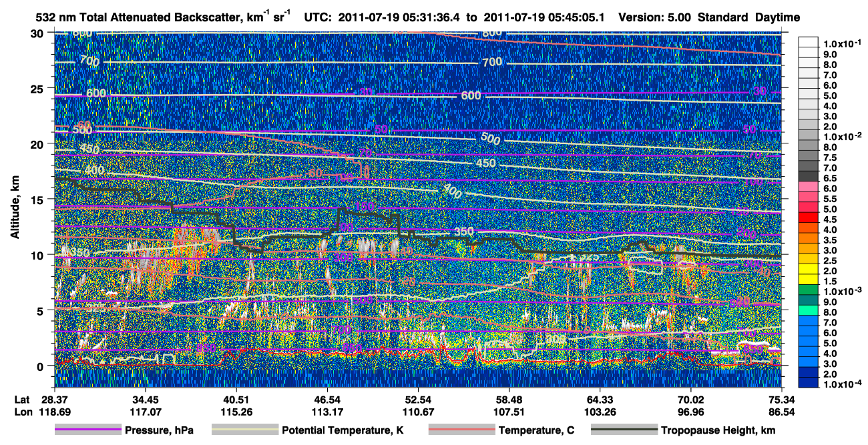Viewport: 868px width, 445px height.
Task: Select the 'Temperature, C' legend label
Action: coord(536,431)
